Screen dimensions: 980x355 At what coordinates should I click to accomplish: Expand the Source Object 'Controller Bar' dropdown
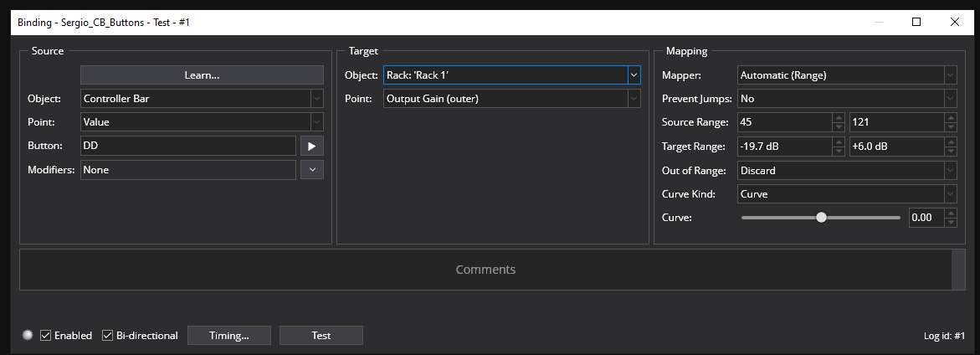[x=316, y=98]
